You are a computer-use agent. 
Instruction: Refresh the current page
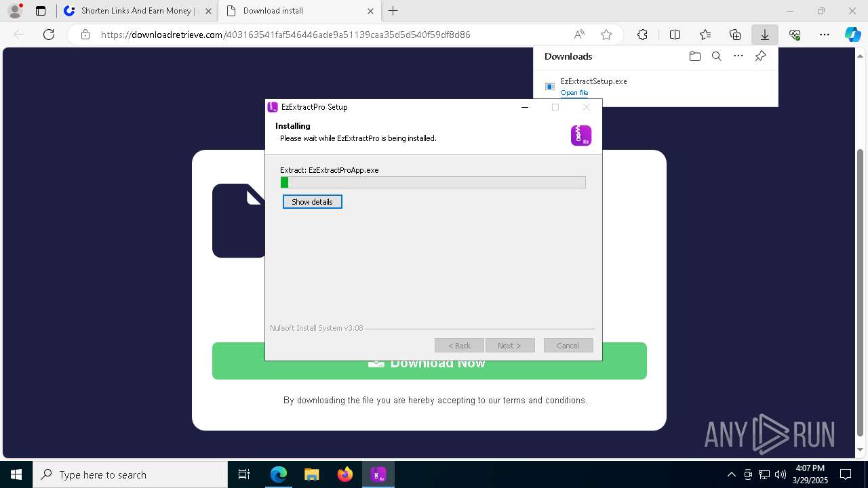click(49, 35)
